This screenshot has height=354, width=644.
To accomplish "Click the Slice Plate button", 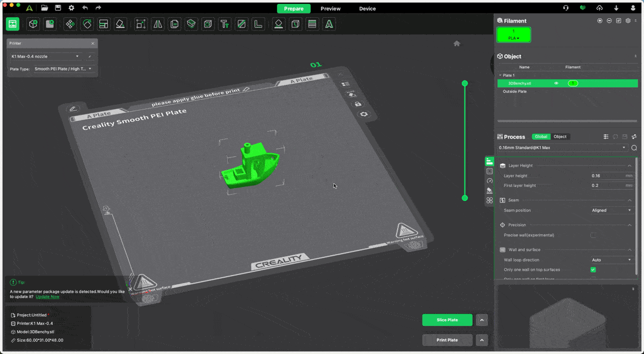I will coord(447,320).
